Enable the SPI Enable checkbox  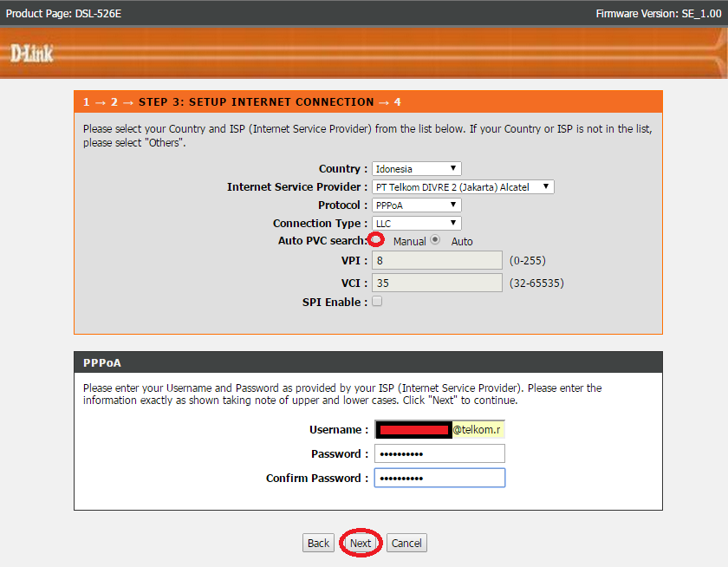pyautogui.click(x=377, y=302)
